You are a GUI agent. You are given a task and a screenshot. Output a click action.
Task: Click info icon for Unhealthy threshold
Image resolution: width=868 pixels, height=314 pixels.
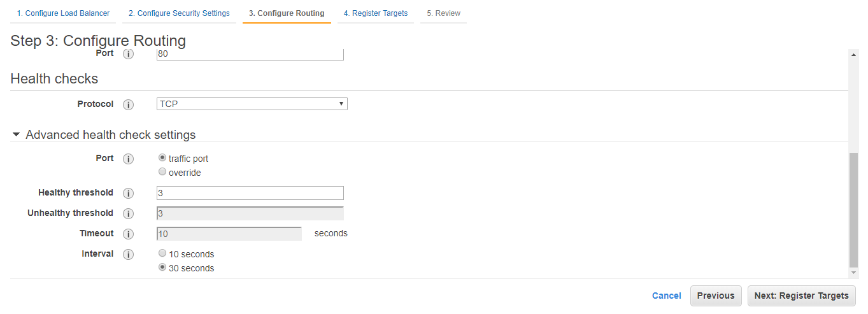pyautogui.click(x=128, y=213)
